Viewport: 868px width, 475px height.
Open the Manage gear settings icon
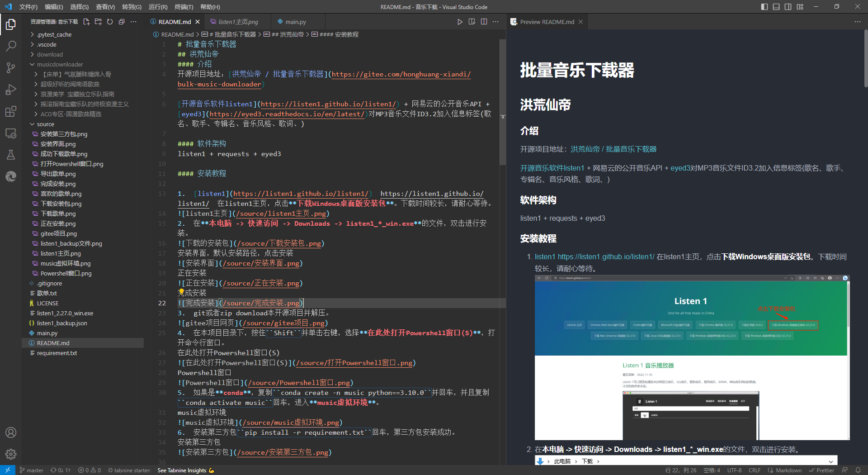coord(11,454)
